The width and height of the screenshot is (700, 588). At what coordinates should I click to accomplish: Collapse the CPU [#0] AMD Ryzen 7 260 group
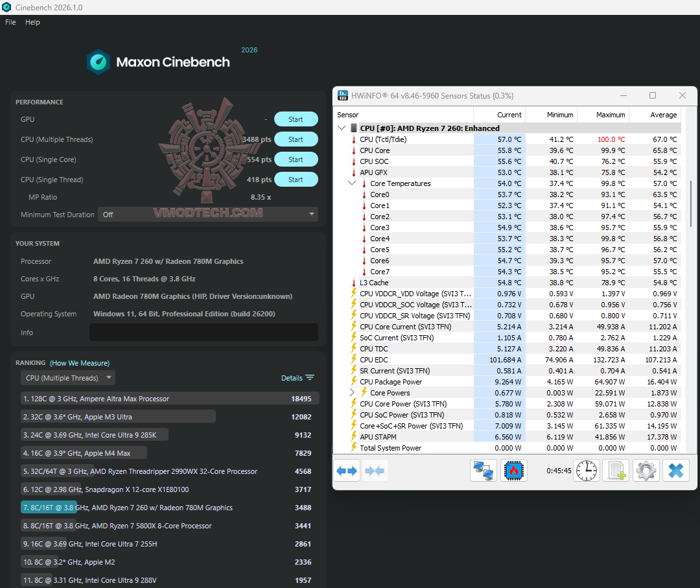tap(342, 128)
